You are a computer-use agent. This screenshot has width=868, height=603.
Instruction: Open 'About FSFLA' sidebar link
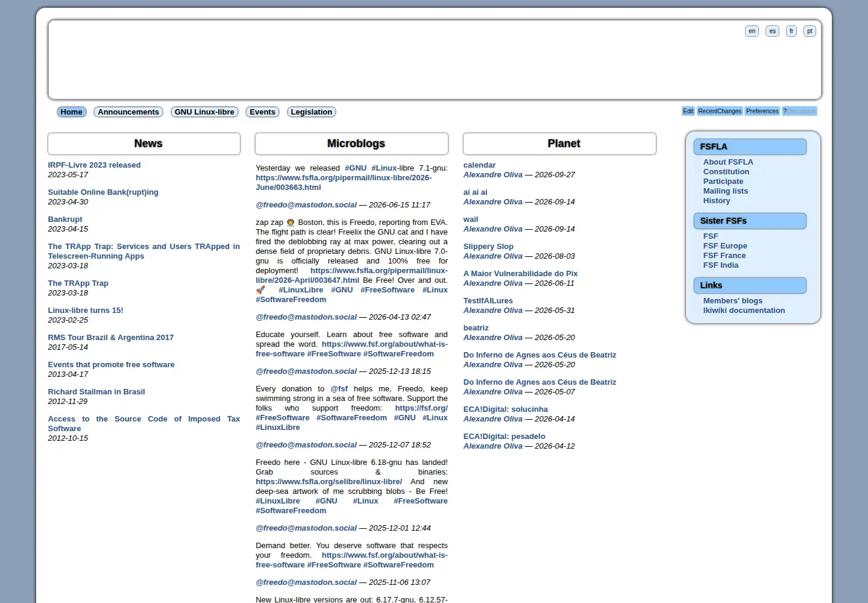(728, 162)
